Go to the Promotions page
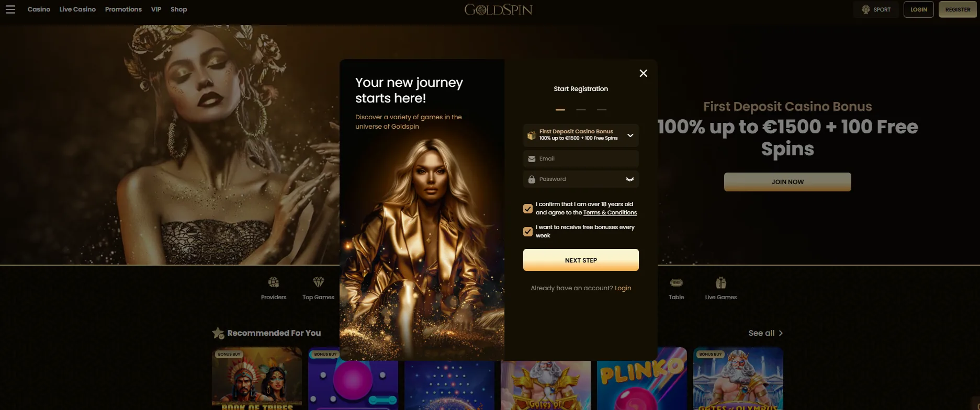980x410 pixels. coord(123,9)
